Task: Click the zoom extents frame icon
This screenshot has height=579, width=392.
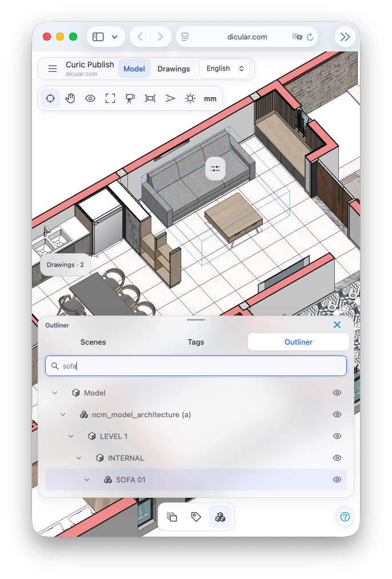Action: coord(110,98)
